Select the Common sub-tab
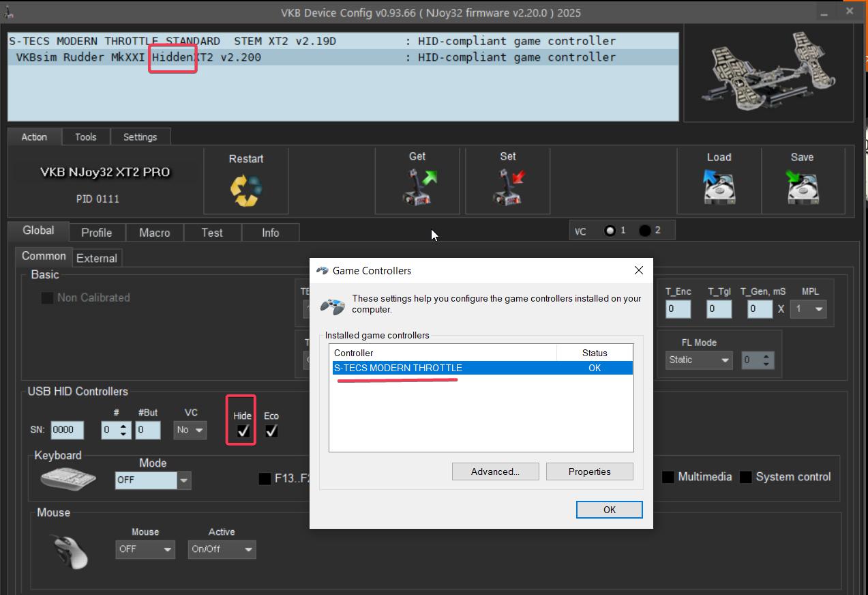Screen dimensions: 868x595 point(44,256)
